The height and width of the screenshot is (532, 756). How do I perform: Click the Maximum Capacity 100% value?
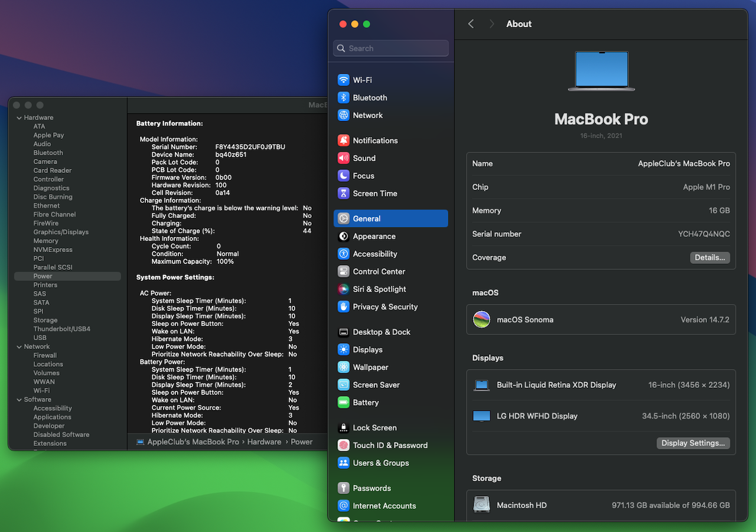pos(225,262)
